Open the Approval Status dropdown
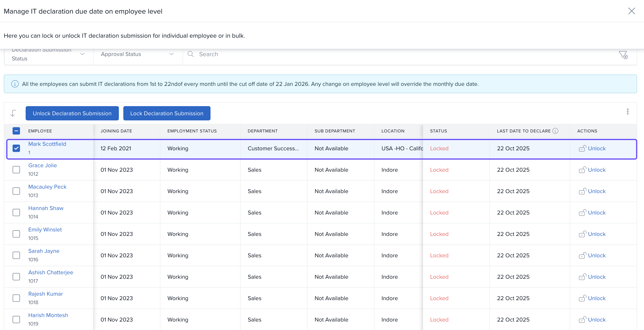Screen dimensions: 644x330 tap(138, 54)
